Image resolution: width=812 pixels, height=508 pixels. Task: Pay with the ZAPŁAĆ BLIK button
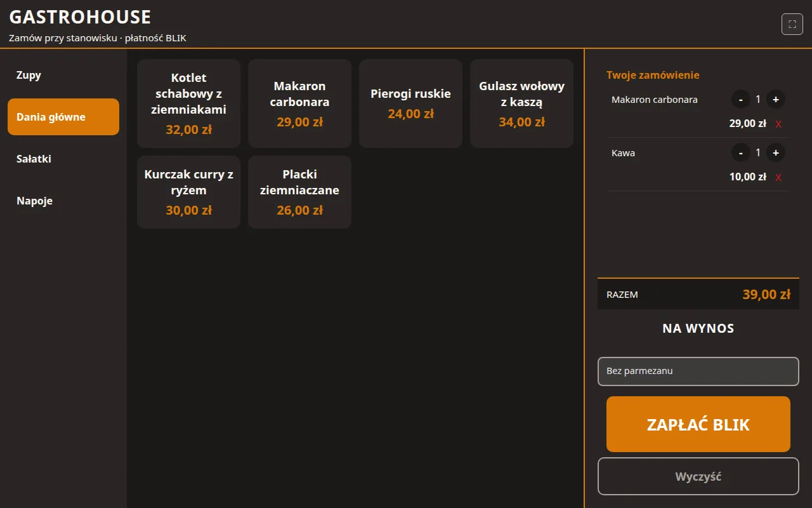(698, 424)
